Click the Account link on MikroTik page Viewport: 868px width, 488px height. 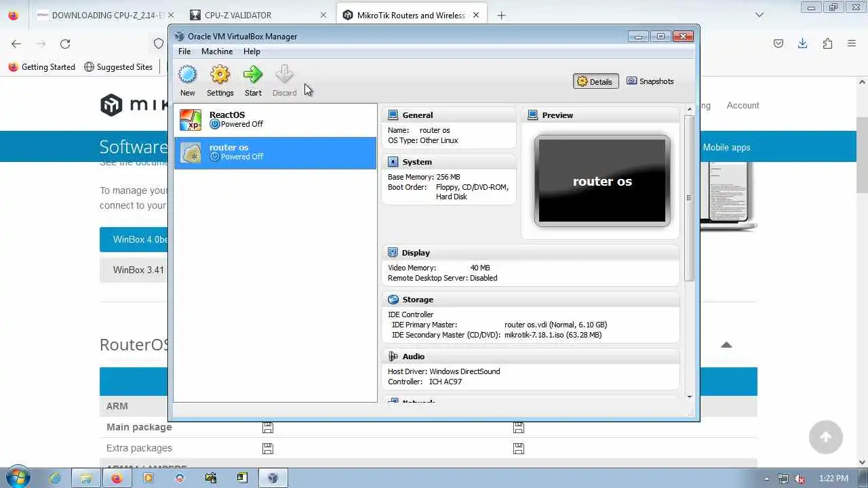click(x=743, y=105)
